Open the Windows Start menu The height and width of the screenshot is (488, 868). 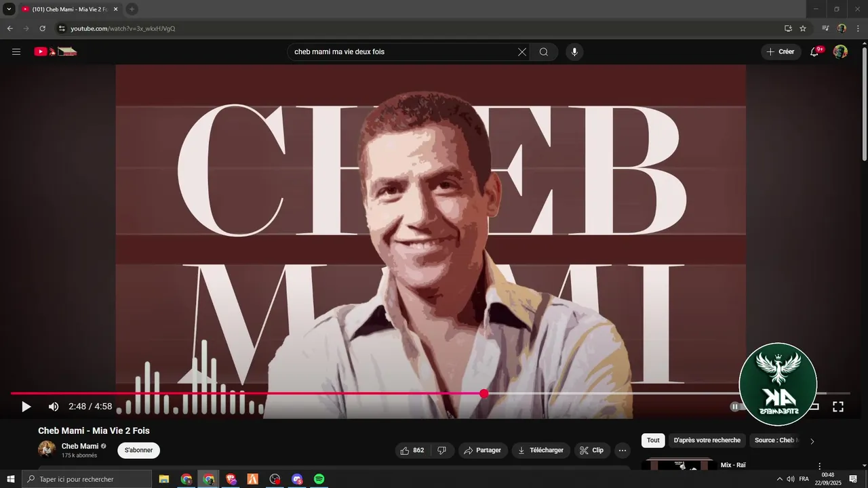[11, 479]
